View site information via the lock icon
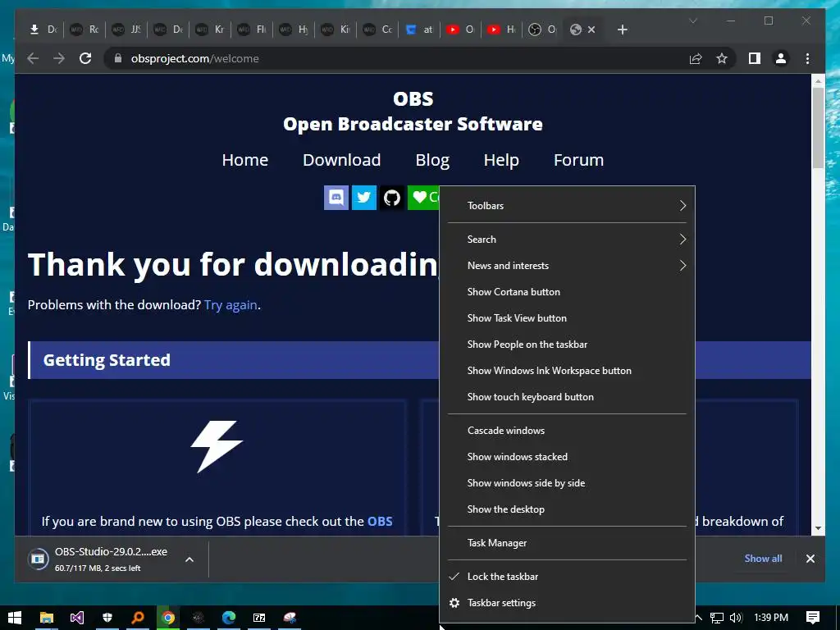The width and height of the screenshot is (840, 630). (x=118, y=58)
